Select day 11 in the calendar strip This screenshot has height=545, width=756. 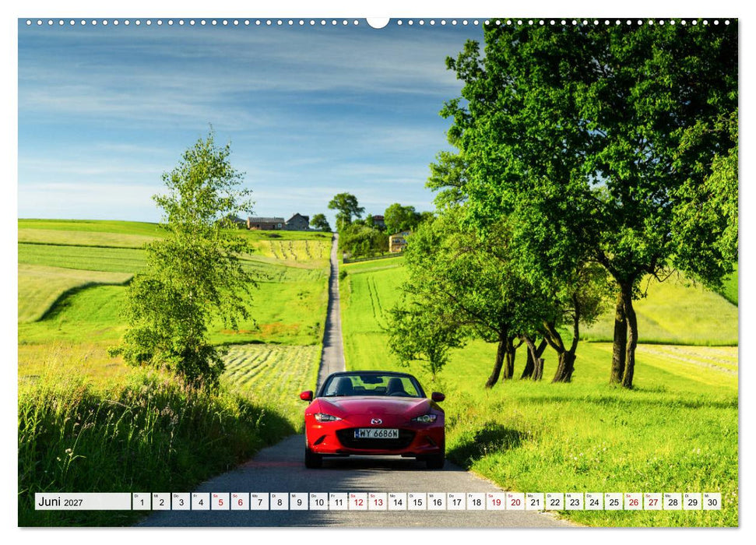coord(339,501)
